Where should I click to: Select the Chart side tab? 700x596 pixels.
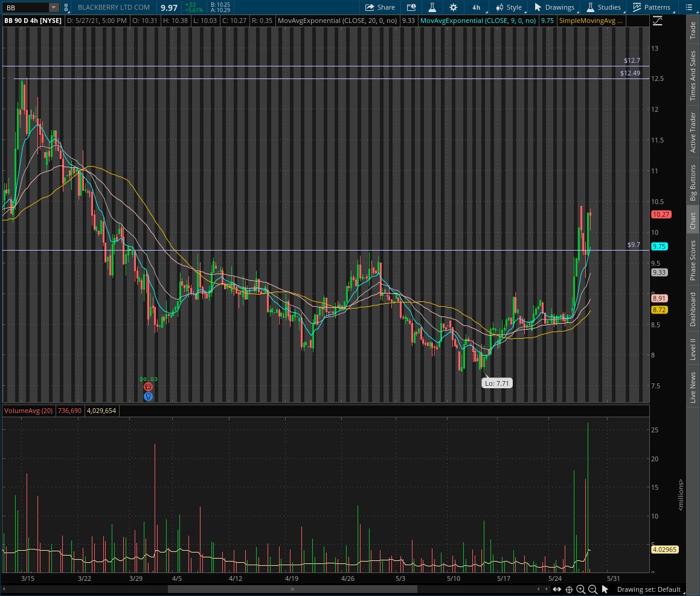[692, 220]
